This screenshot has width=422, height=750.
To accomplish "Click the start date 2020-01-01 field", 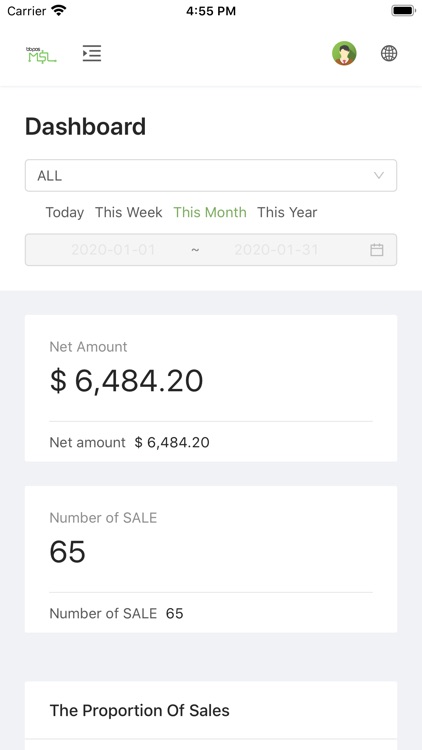I will [x=113, y=250].
